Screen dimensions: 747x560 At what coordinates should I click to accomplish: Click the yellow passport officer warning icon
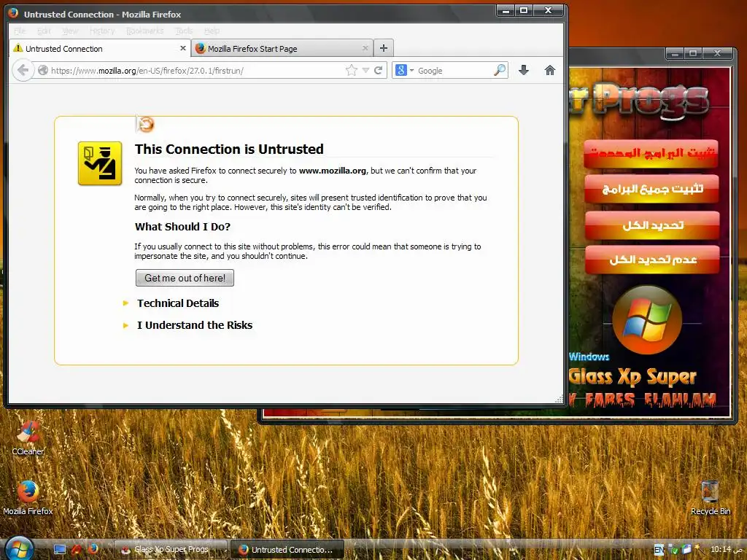click(100, 163)
